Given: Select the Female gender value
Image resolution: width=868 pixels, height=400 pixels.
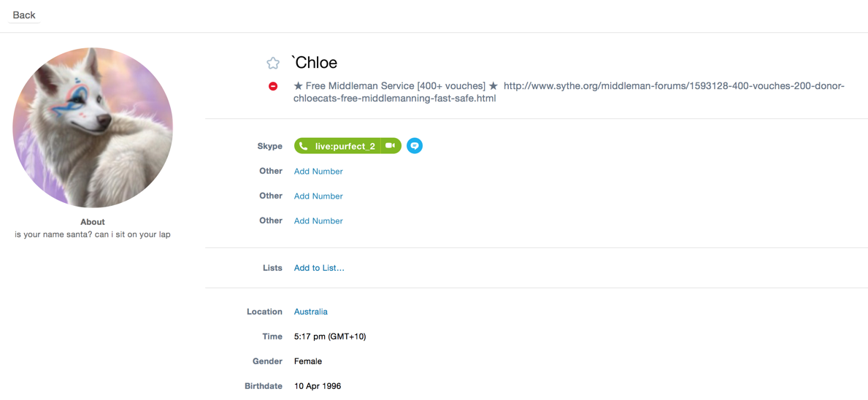Looking at the screenshot, I should pos(308,361).
